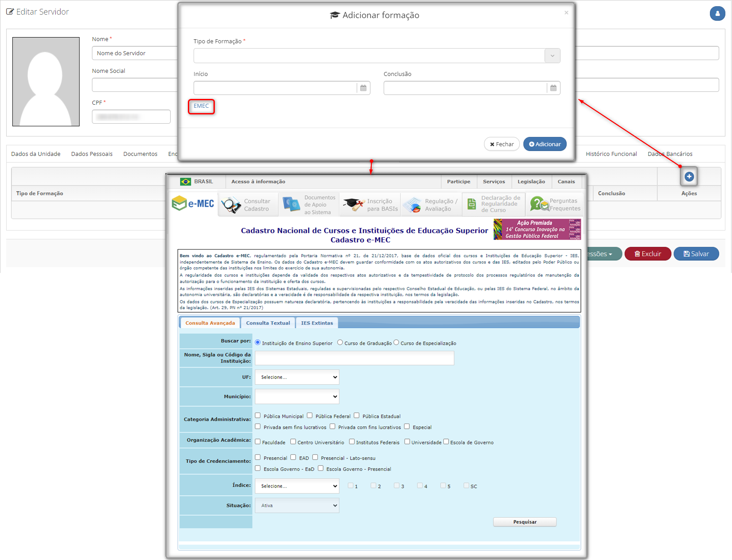Check Pública Municipal checkbox

[x=258, y=416]
